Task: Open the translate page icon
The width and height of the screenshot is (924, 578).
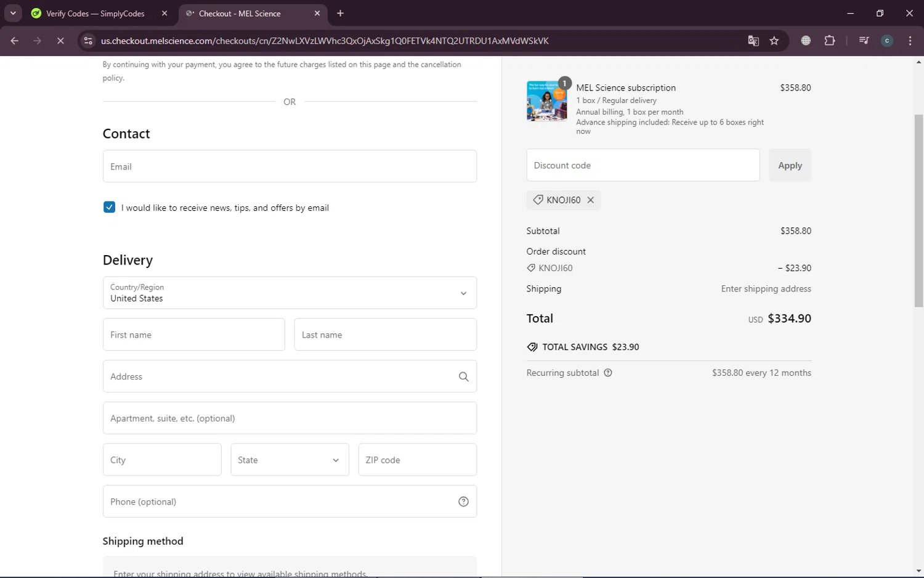Action: [x=753, y=41]
